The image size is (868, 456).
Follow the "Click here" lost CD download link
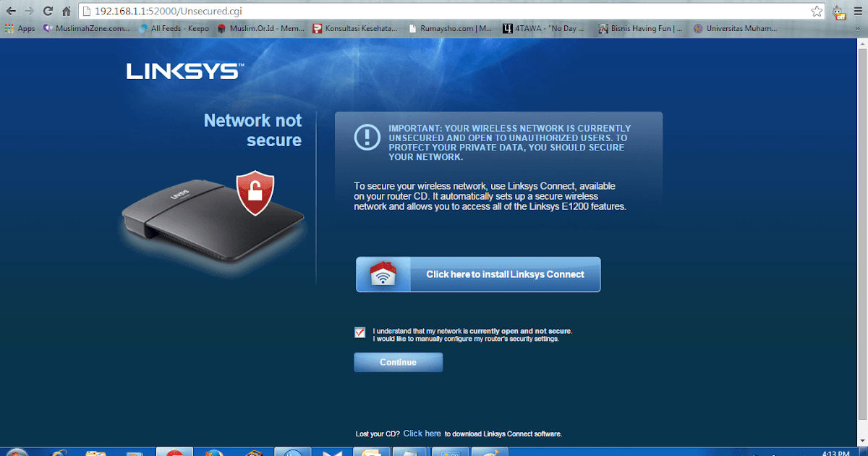pos(422,434)
